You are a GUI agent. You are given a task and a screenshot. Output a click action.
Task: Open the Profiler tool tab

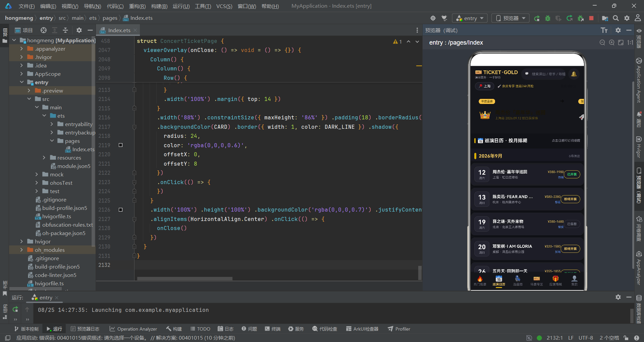[399, 329]
